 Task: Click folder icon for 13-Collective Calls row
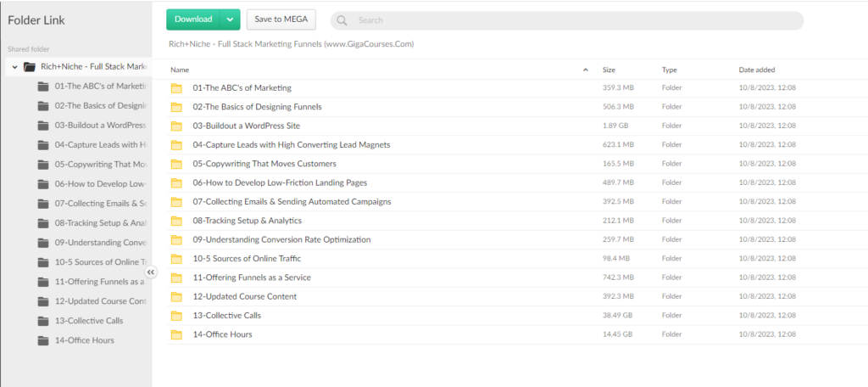[x=176, y=316]
